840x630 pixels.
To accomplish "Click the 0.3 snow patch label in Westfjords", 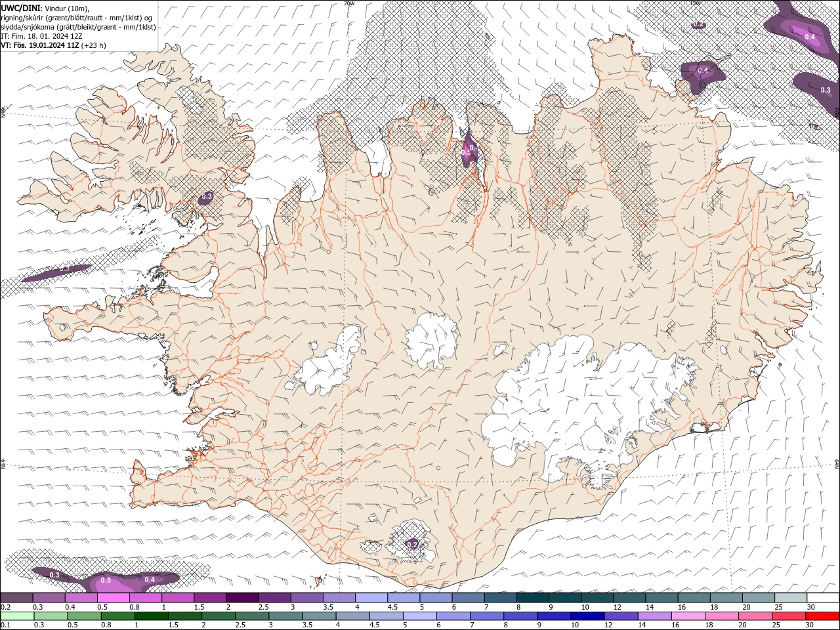I will pos(207,196).
